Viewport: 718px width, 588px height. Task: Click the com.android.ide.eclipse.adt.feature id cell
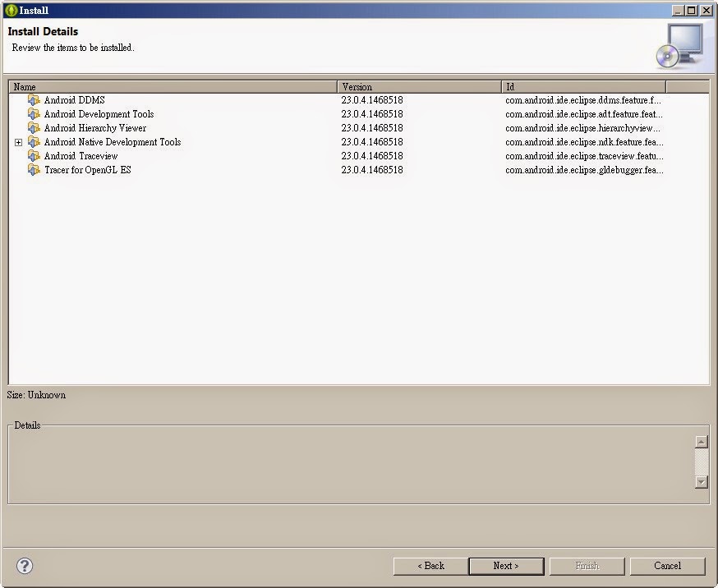[x=584, y=114]
